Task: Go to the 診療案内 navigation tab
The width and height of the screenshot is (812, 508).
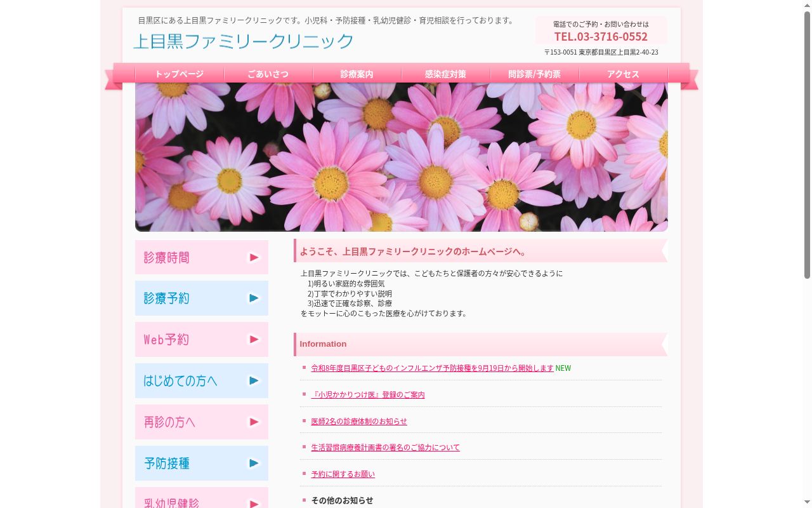Action: pos(357,74)
